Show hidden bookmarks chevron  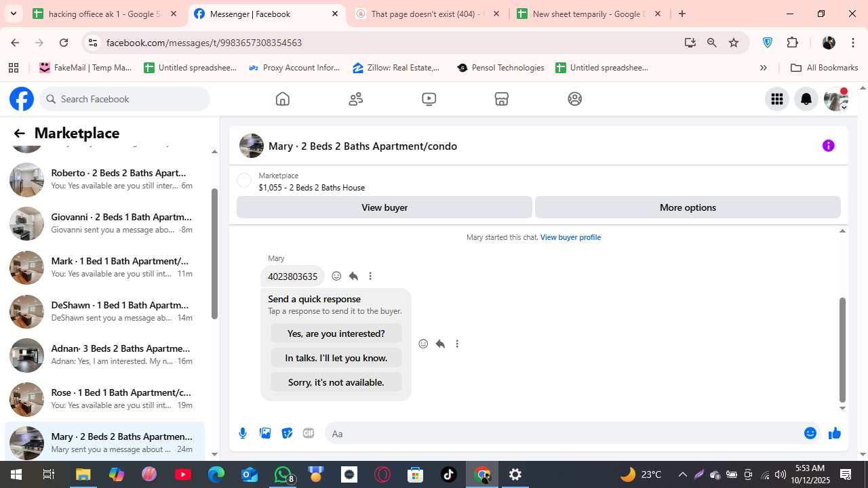(763, 68)
